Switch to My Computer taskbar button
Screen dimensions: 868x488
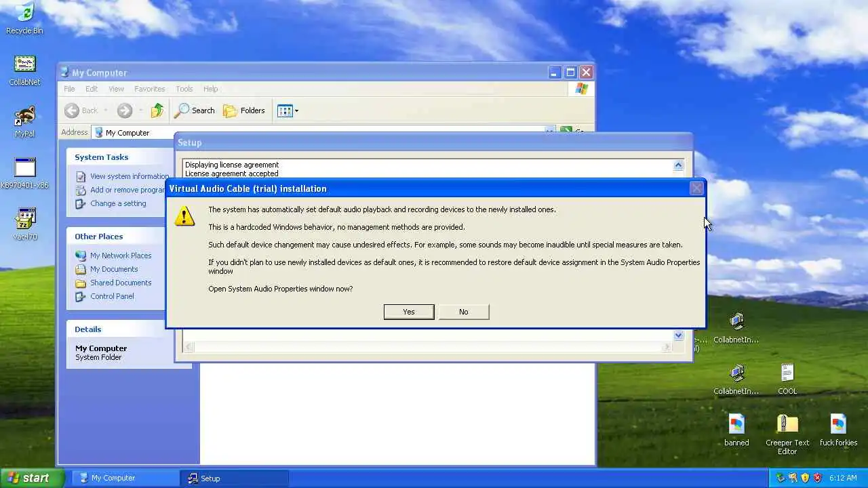pos(125,478)
